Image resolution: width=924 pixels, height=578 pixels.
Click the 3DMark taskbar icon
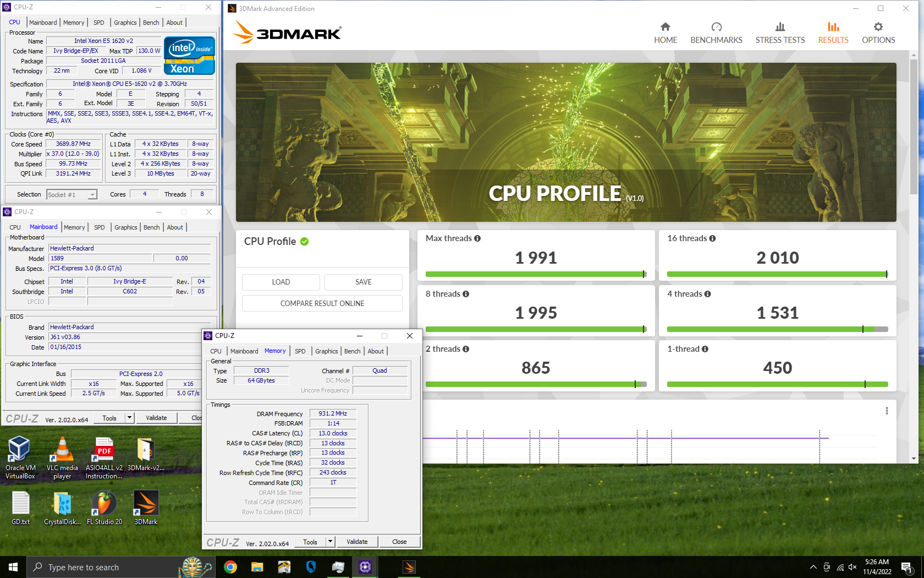(x=409, y=567)
